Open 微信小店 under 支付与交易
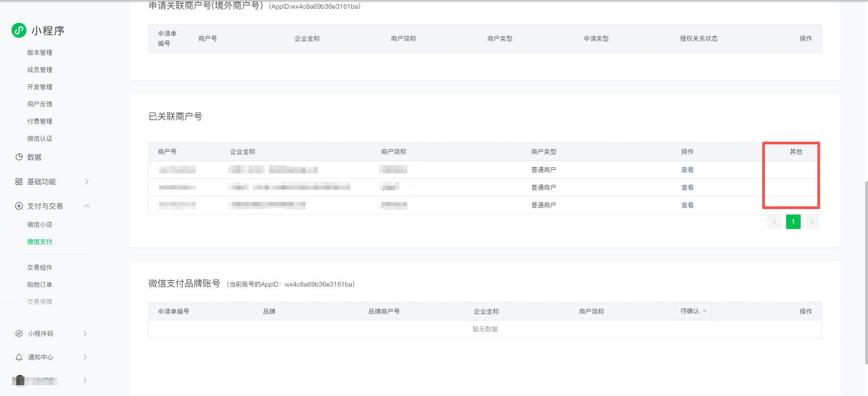The image size is (868, 396). click(x=40, y=224)
